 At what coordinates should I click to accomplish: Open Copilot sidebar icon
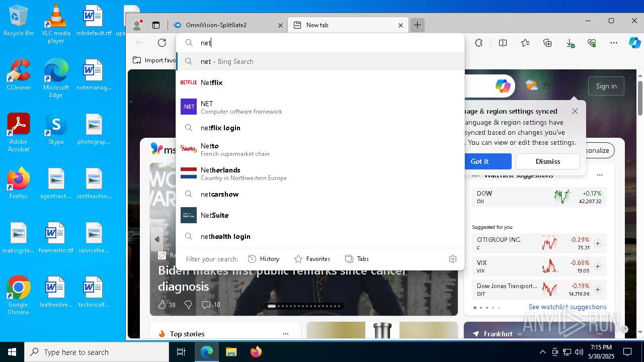634,43
